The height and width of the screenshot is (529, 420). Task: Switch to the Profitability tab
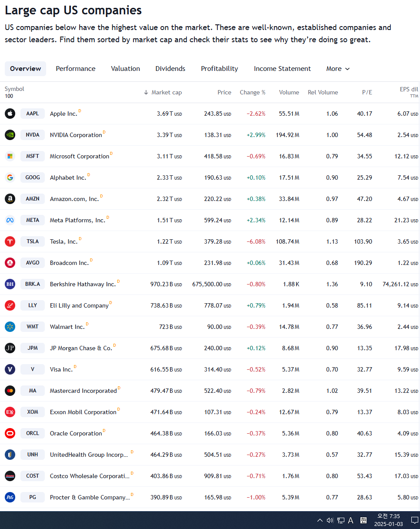[x=220, y=69]
